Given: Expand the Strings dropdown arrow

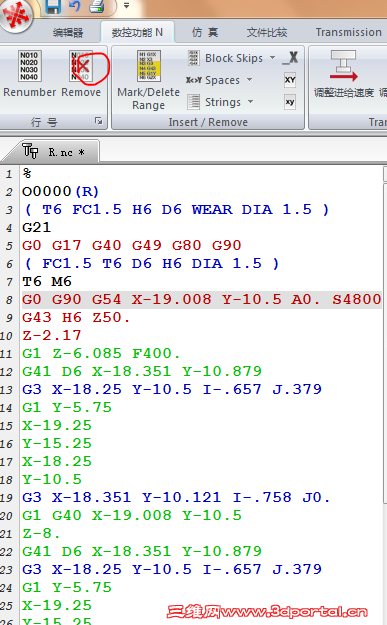Looking at the screenshot, I should (x=250, y=101).
